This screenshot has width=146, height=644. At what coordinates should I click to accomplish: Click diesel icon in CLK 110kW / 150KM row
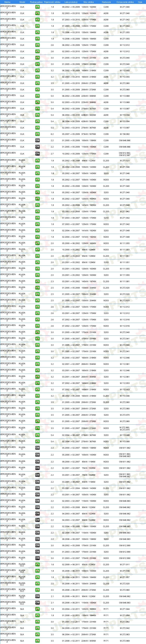[38, 147]
